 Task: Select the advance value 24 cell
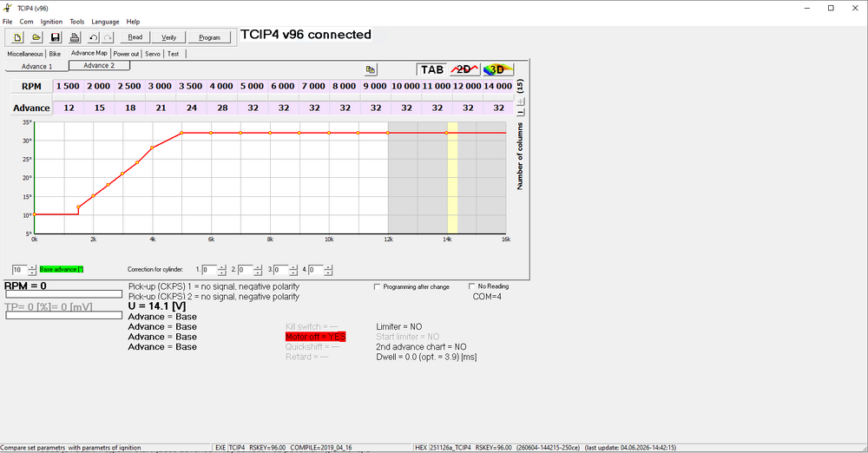tap(192, 108)
